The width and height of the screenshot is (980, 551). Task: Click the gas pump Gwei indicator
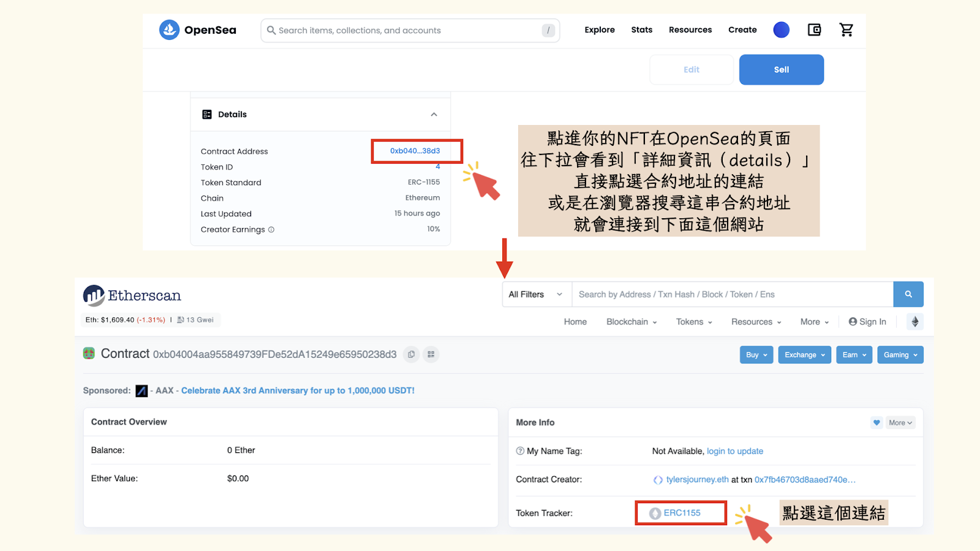195,320
